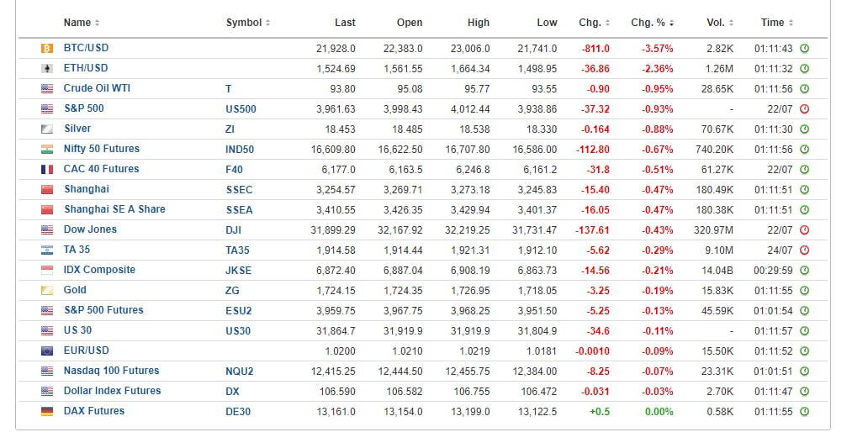This screenshot has width=868, height=448.
Task: Click the Low column header
Action: pos(547,23)
